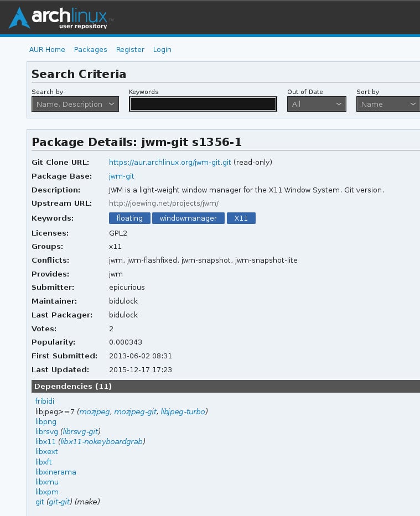Viewport: 420px width, 516px height.
Task: Open the librsvg dependency link
Action: click(46, 431)
